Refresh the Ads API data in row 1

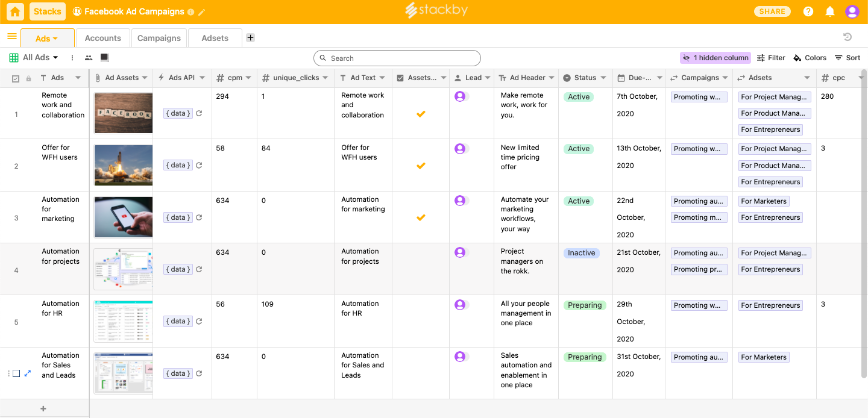pyautogui.click(x=199, y=113)
